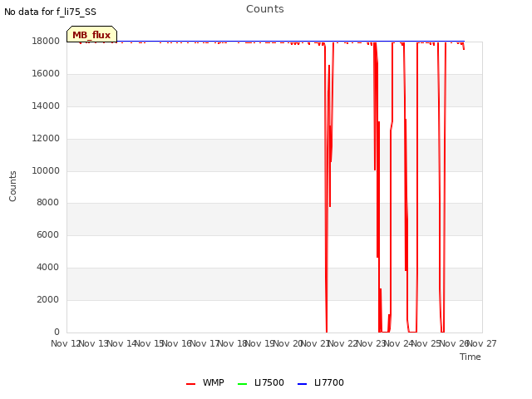532x399 pixels.
Task: Click the MB_flux label tag
Action: [91, 34]
